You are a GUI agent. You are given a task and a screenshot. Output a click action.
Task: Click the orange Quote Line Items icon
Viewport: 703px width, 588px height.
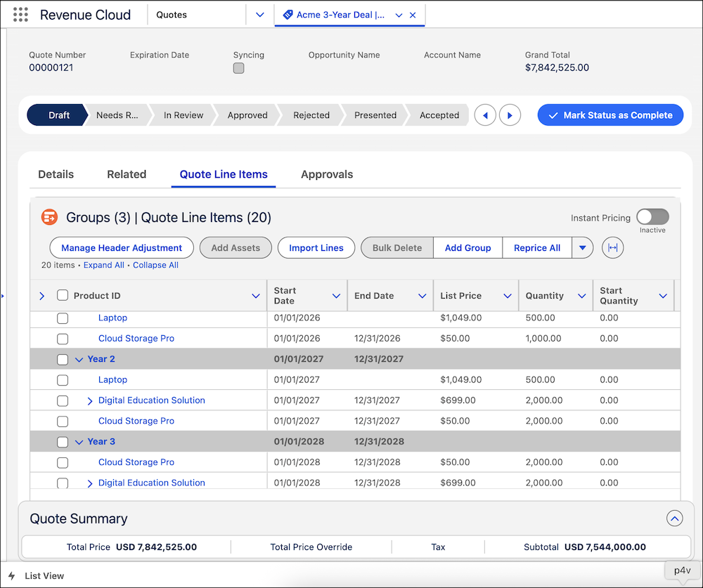[x=49, y=217]
